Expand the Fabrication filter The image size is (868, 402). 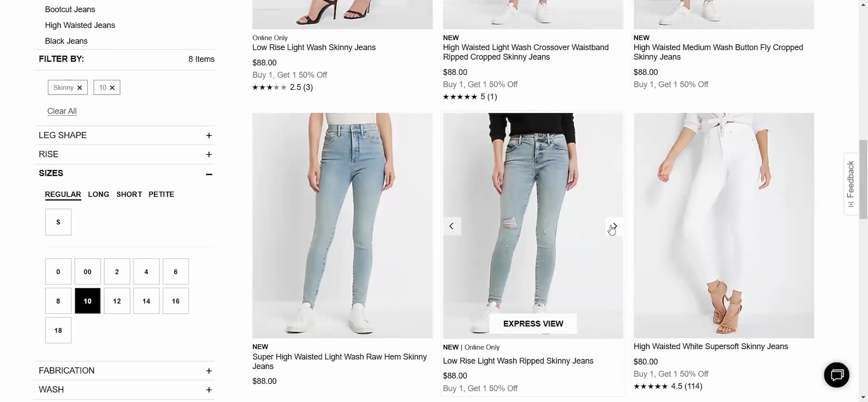[209, 371]
